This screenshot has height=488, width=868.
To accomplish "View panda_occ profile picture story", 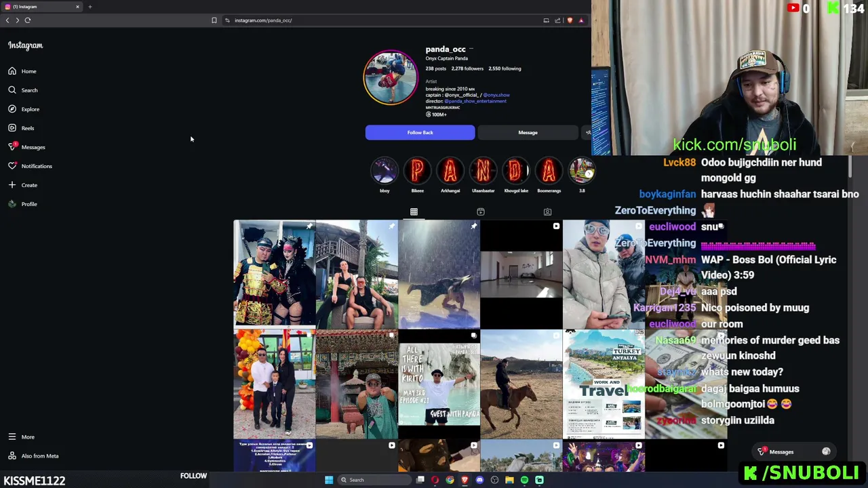I will pos(391,77).
